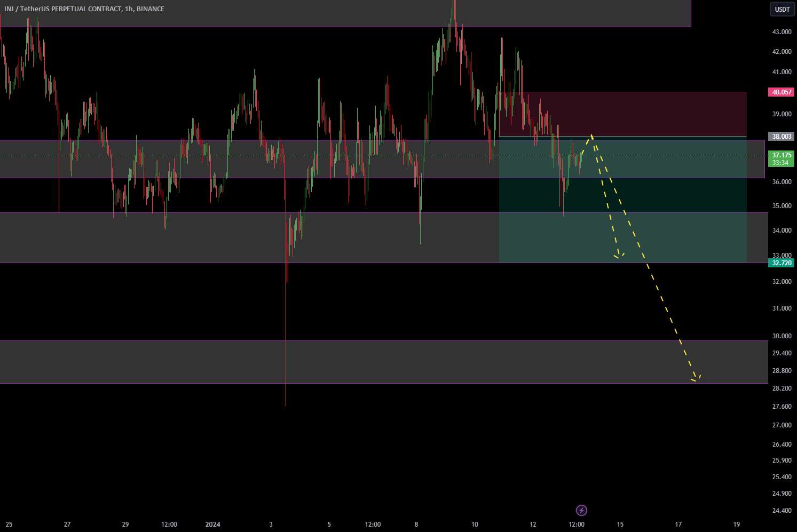Select the grey resistance rectangle above 43.000
This screenshot has height=532, width=797.
(x=345, y=13)
